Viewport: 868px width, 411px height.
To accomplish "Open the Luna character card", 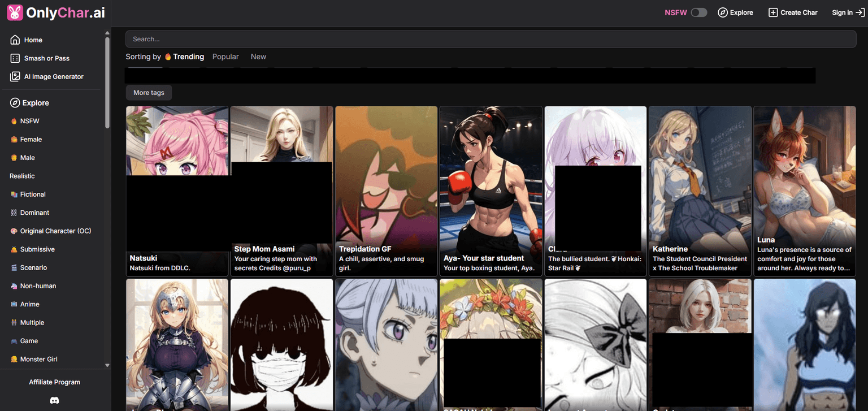I will click(805, 191).
